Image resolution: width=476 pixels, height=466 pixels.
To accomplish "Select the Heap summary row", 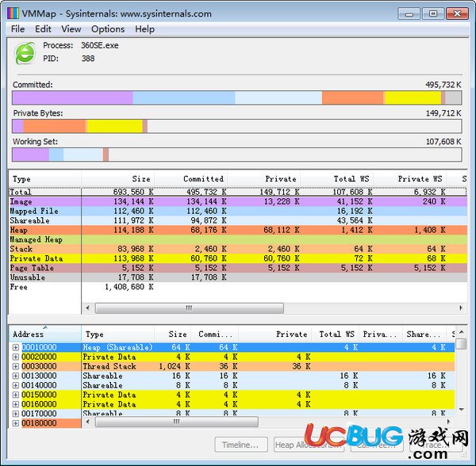I will point(238,230).
